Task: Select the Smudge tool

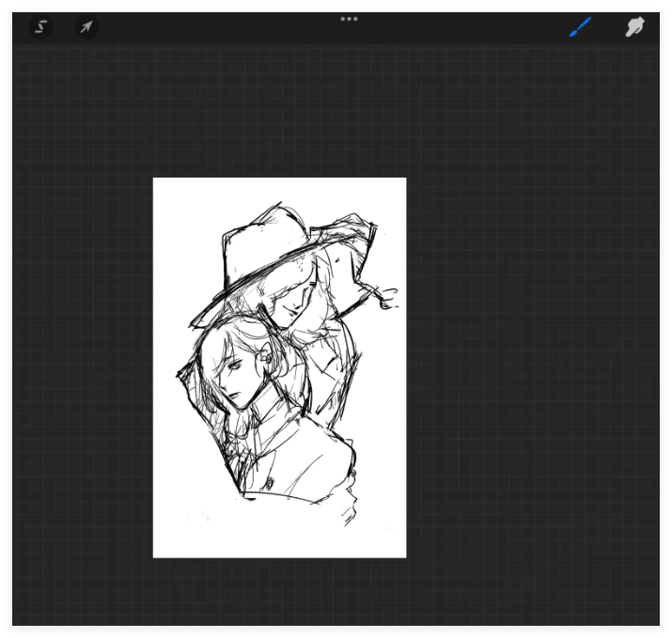Action: [635, 27]
